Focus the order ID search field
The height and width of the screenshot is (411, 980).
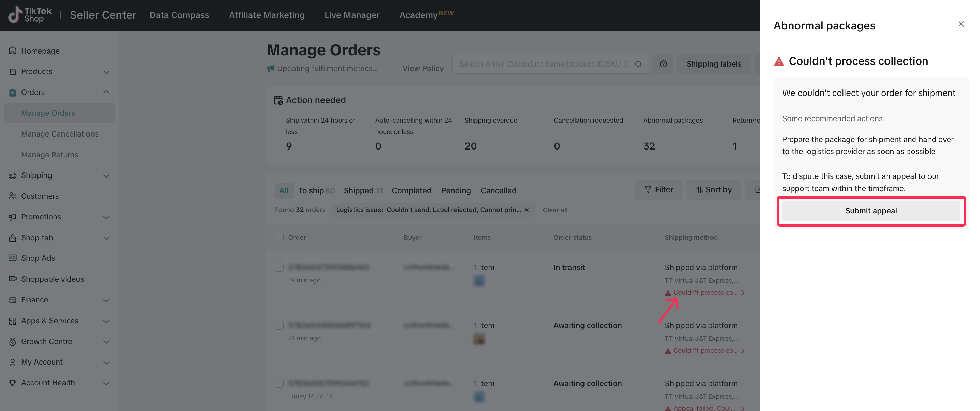click(x=544, y=64)
